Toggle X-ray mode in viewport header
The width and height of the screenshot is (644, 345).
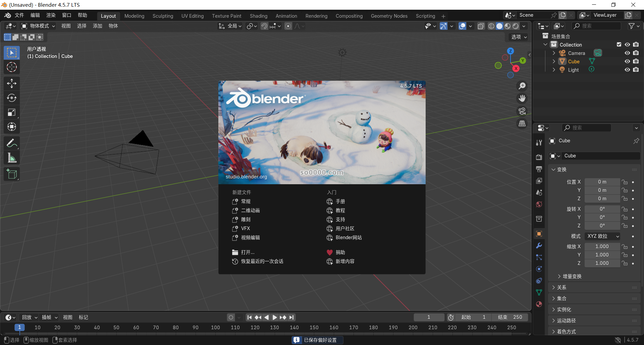click(481, 26)
